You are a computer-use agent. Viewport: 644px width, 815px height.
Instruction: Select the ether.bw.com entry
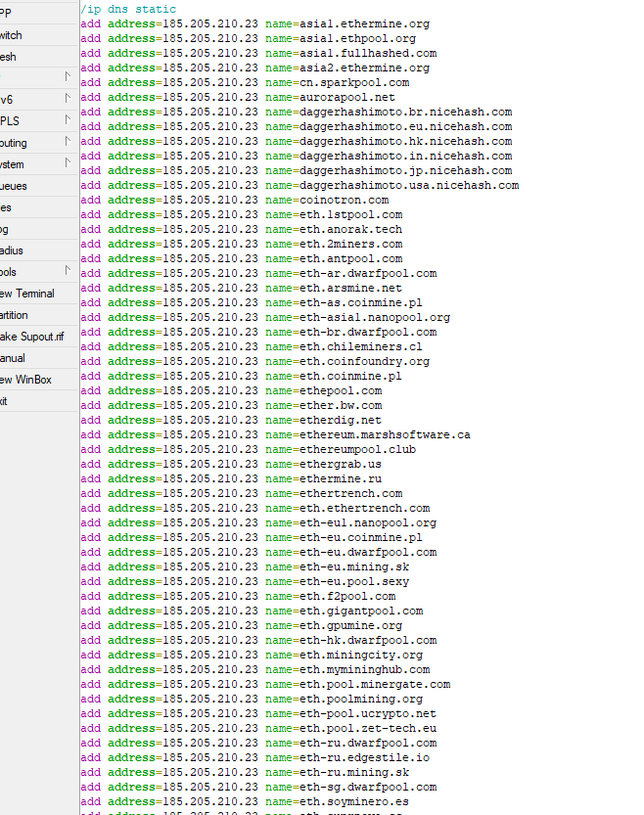coord(231,405)
